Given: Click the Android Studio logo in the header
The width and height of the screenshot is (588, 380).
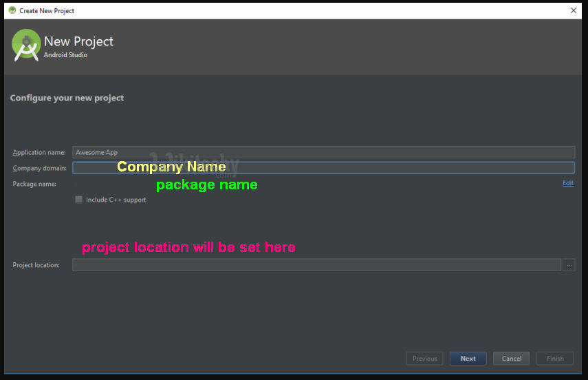Looking at the screenshot, I should 26,45.
